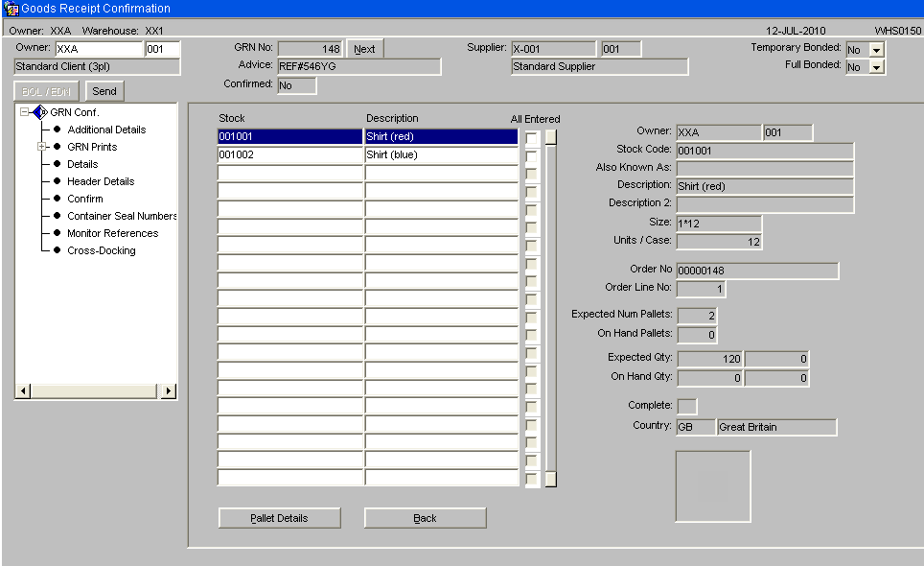Select GRN Prints in the tree

[x=92, y=147]
